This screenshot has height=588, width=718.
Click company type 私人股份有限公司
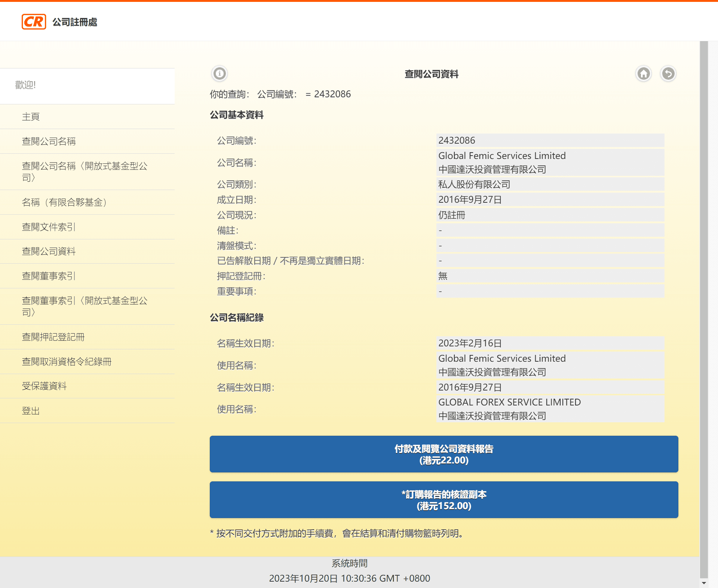[x=550, y=184]
